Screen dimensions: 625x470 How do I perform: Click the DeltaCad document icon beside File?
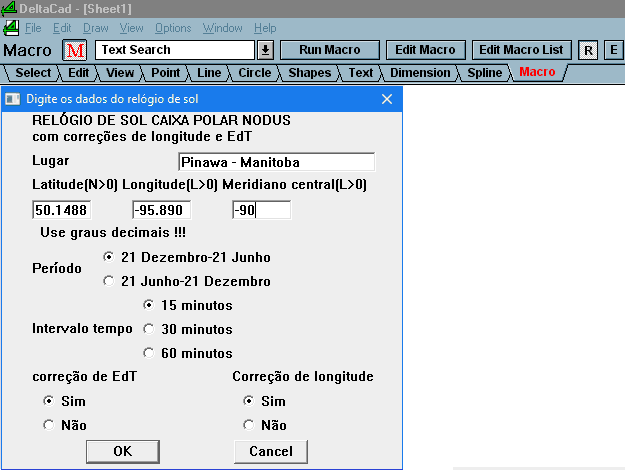click(x=11, y=28)
